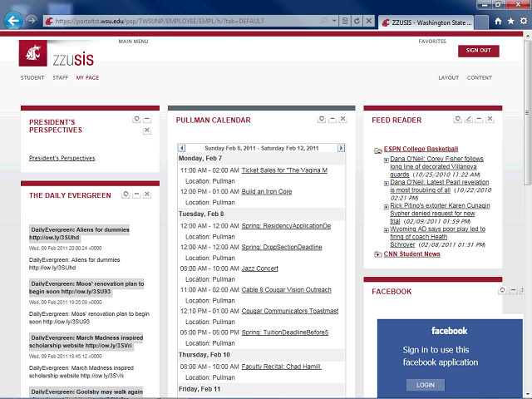Click the Sign Out button
The width and height of the screenshot is (532, 399).
(479, 51)
